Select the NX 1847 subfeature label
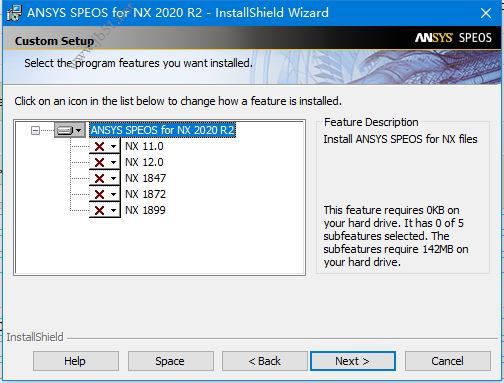 click(145, 178)
